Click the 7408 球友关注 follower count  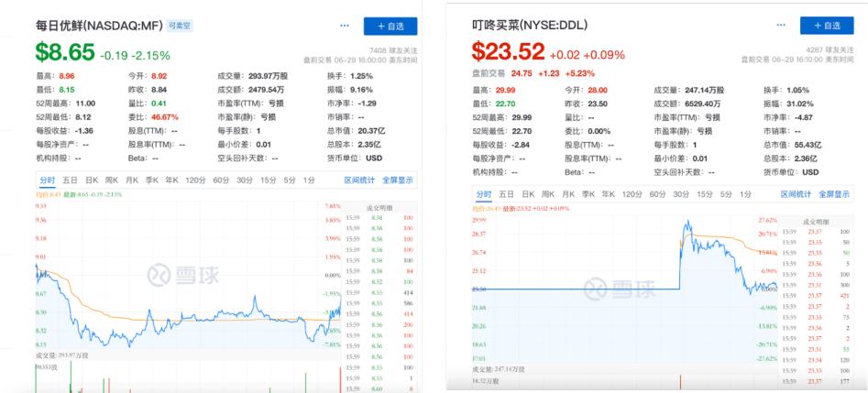point(393,50)
